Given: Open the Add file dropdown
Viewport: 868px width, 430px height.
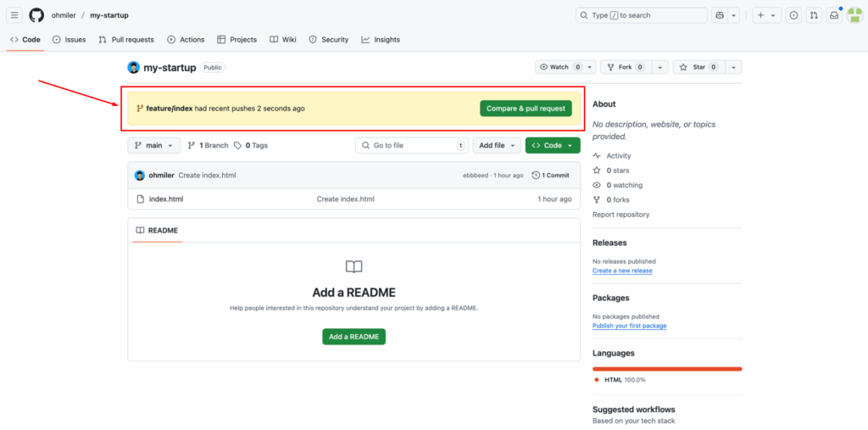Looking at the screenshot, I should pyautogui.click(x=496, y=146).
